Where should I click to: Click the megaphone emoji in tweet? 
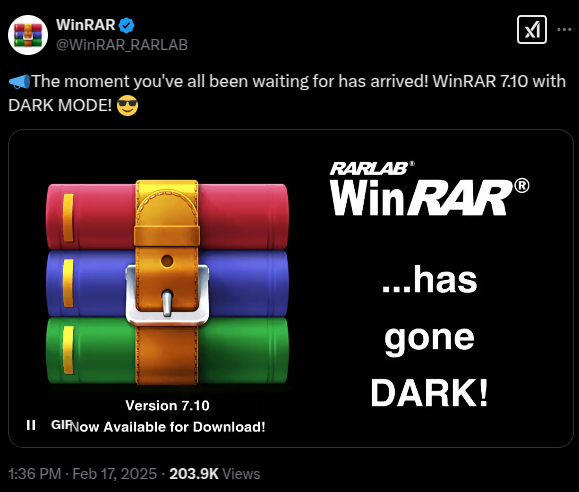click(x=19, y=82)
